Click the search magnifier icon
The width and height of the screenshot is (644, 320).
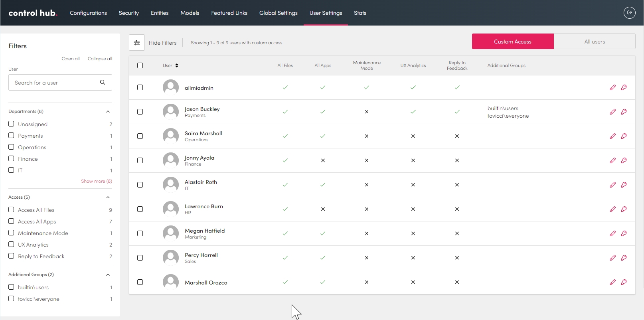(103, 82)
